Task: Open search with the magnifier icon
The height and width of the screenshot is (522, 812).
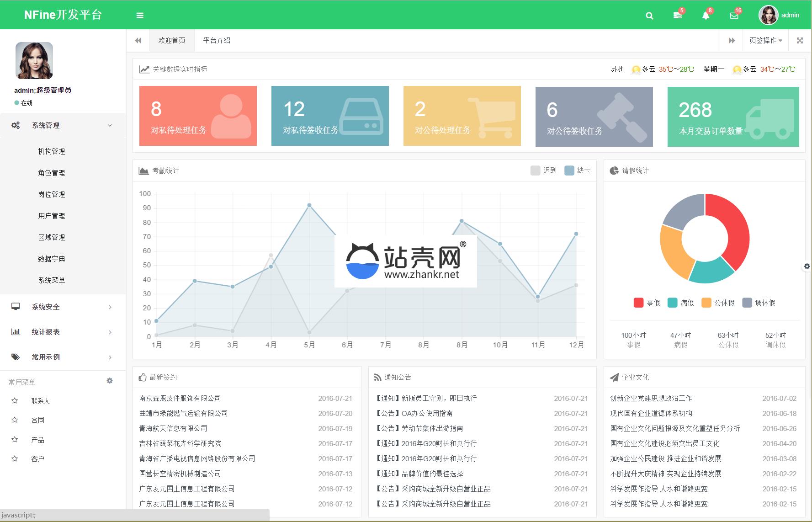Action: (x=649, y=16)
